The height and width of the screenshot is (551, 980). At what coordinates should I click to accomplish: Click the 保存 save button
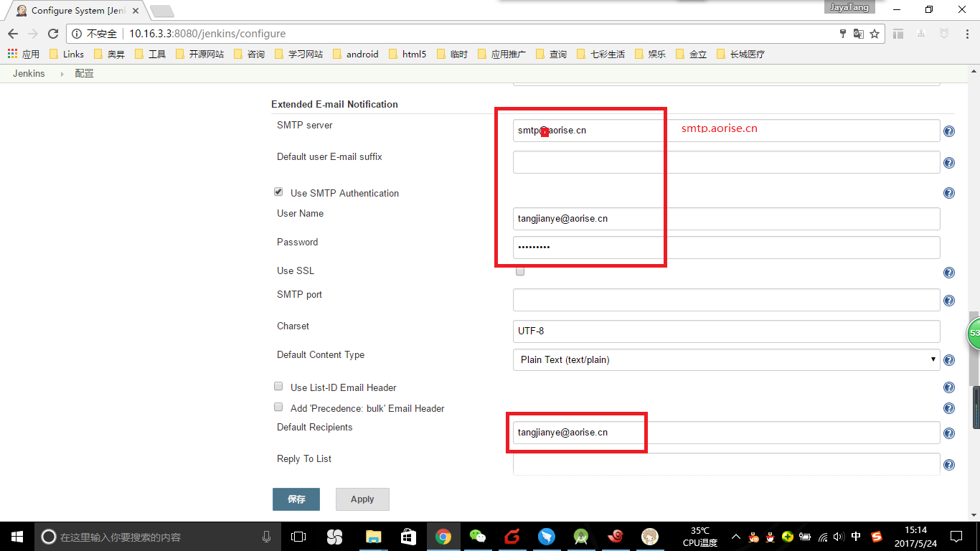[296, 499]
